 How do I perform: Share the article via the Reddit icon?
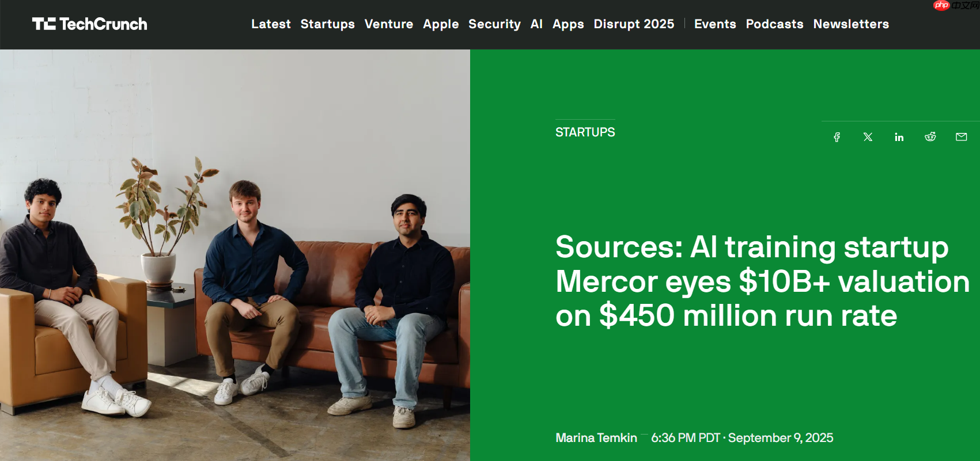(x=930, y=137)
